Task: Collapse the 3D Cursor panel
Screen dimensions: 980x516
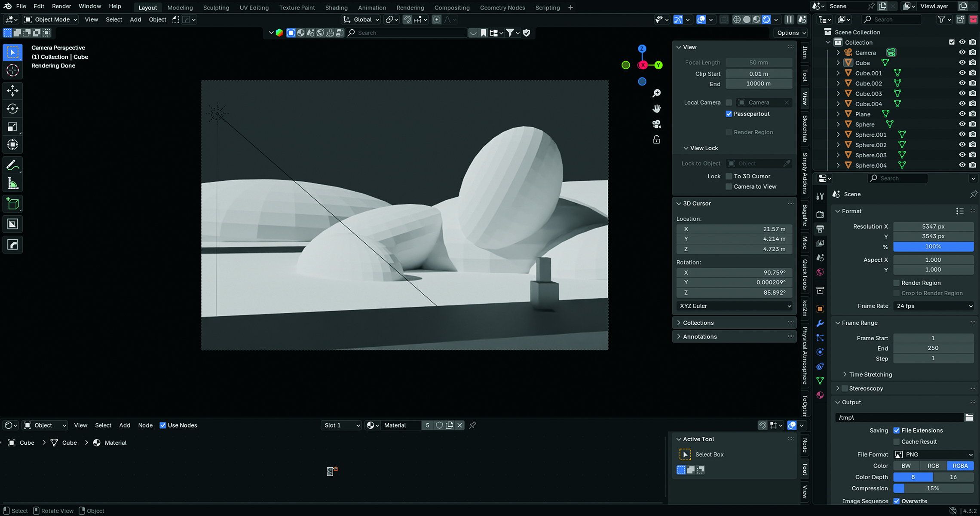Action: click(x=679, y=203)
